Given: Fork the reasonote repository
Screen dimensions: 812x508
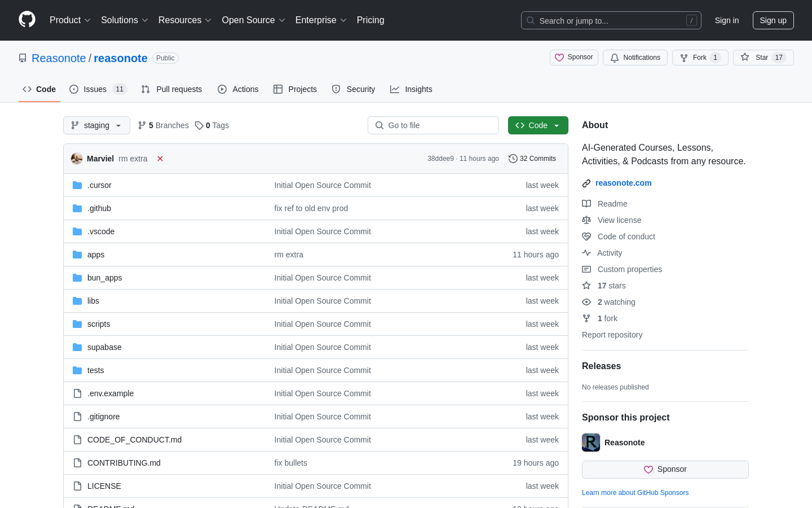Looking at the screenshot, I should tap(700, 58).
